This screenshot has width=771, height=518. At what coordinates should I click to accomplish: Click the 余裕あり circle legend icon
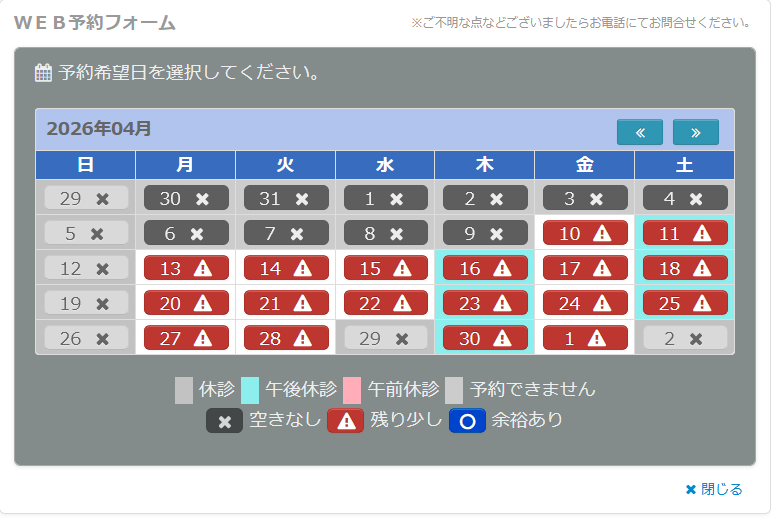coord(467,421)
